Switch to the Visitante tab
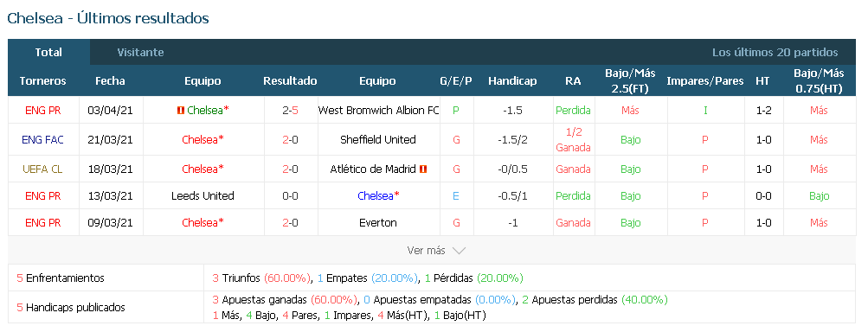868x332 pixels. (x=140, y=53)
